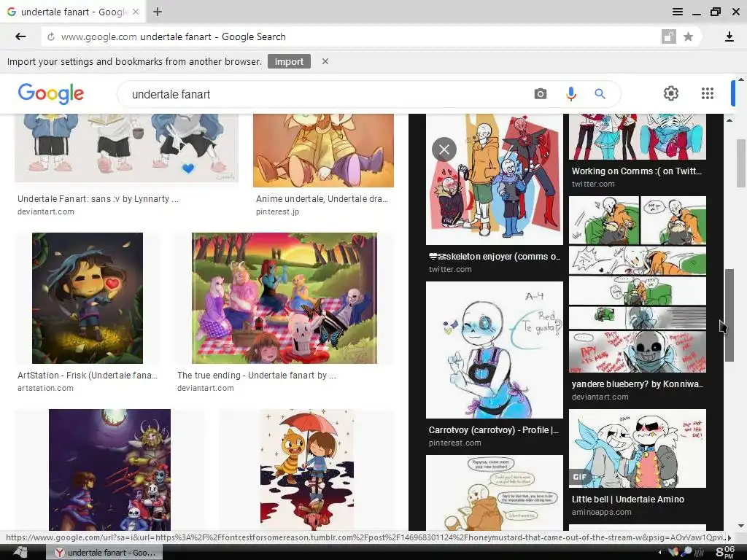Open the 'skeleton enjoyer' related image

[494, 179]
